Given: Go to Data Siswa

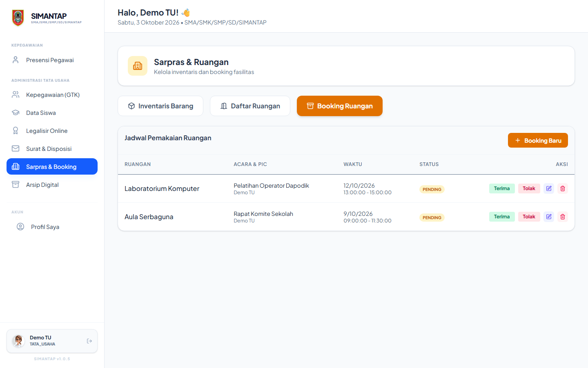Looking at the screenshot, I should [x=52, y=113].
